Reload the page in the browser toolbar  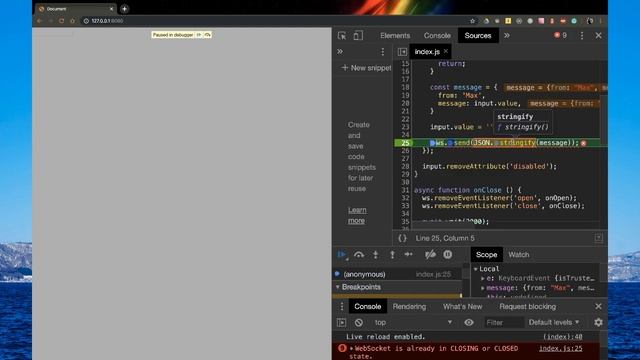click(x=62, y=21)
